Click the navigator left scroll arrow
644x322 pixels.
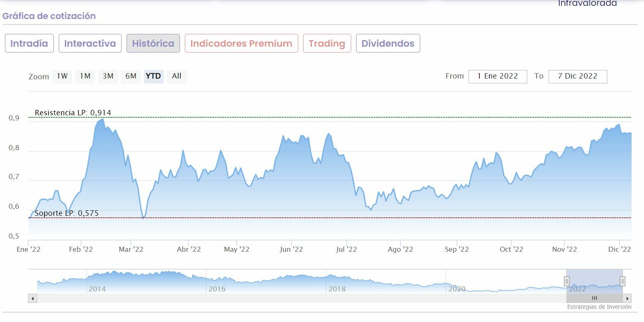point(33,298)
